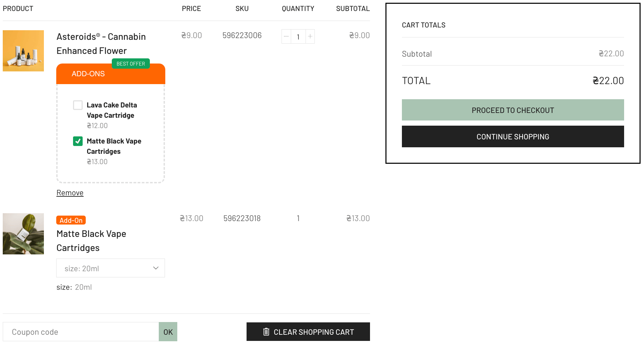Click the plus quantity button for Asteroids
Viewport: 644px width, 344px height.
tap(310, 36)
